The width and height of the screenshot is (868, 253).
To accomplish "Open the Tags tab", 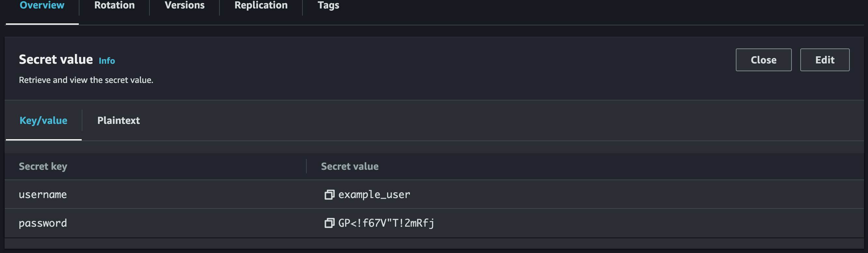I will point(328,6).
